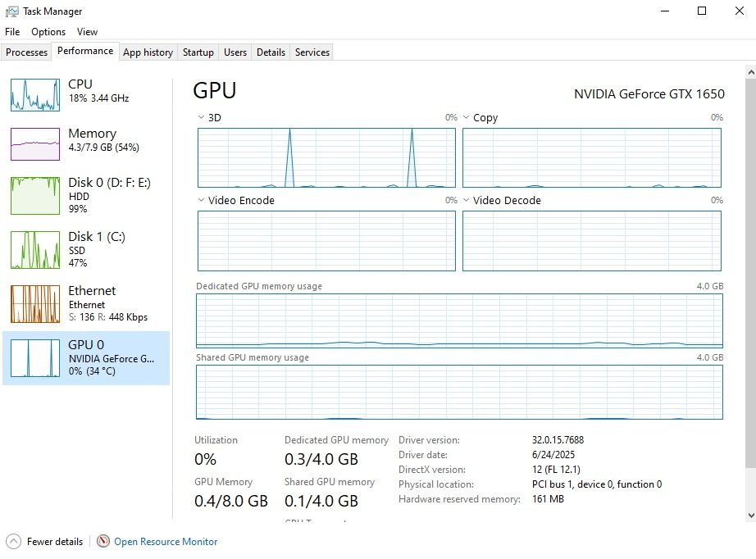Viewport: 756px width, 559px height.
Task: Click the Memory '4.3/7.9 GB (54%)' text
Action: coord(103,148)
